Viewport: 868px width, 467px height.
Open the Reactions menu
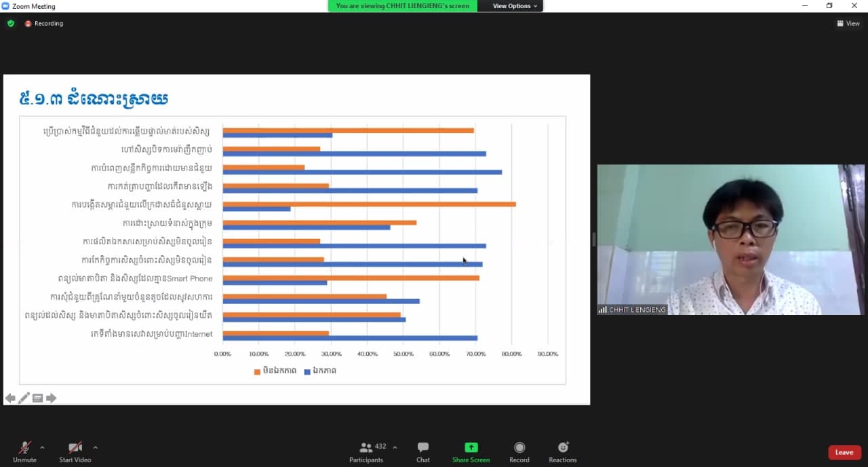pyautogui.click(x=563, y=448)
